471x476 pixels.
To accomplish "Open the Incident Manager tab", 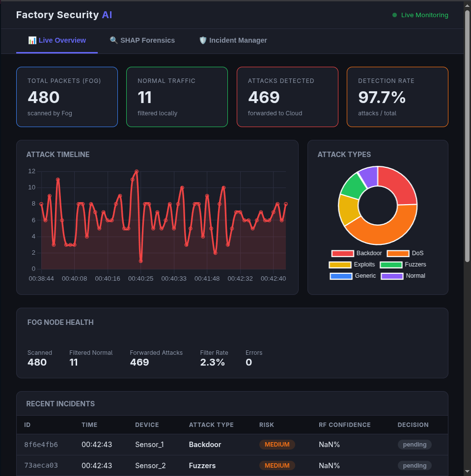I will (233, 40).
